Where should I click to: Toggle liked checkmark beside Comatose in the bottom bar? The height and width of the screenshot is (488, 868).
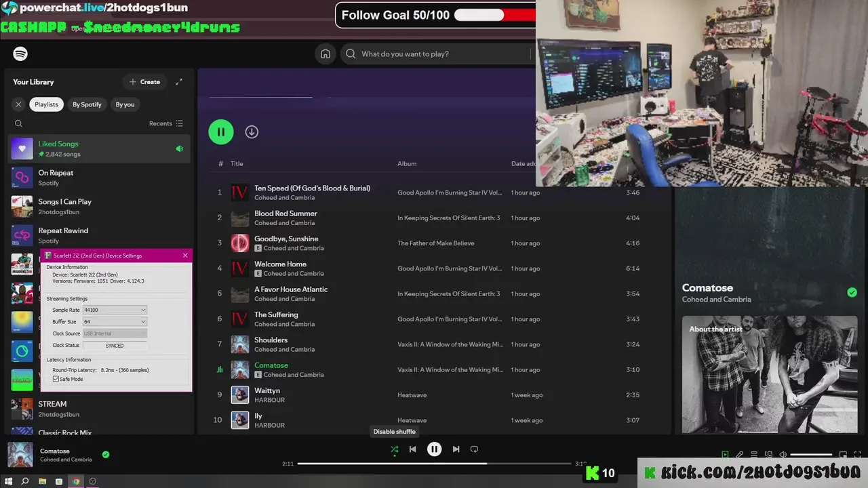106,455
